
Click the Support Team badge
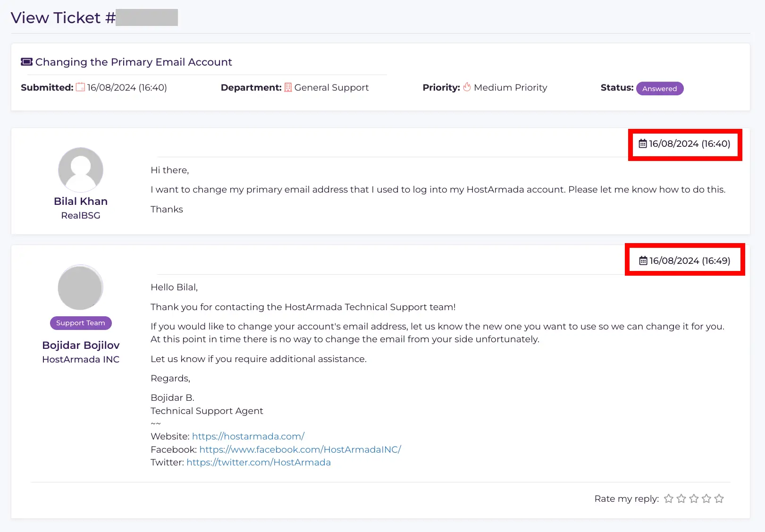[x=81, y=323]
